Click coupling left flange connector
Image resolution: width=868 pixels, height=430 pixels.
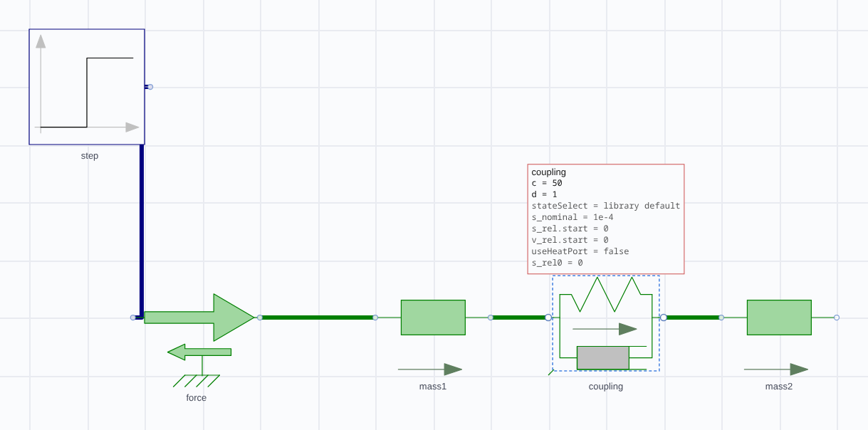pyautogui.click(x=548, y=318)
